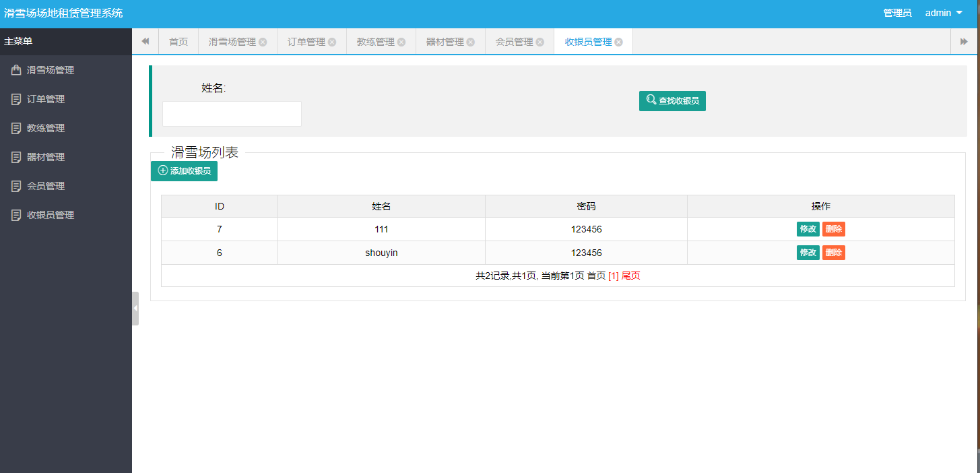Select 滑雪场管理 icon in the sidebar
The width and height of the screenshot is (980, 473).
pyautogui.click(x=15, y=69)
